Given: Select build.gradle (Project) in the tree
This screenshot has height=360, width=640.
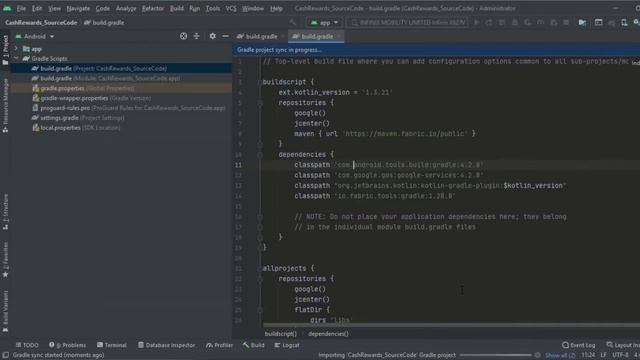Looking at the screenshot, I should coord(122,69).
